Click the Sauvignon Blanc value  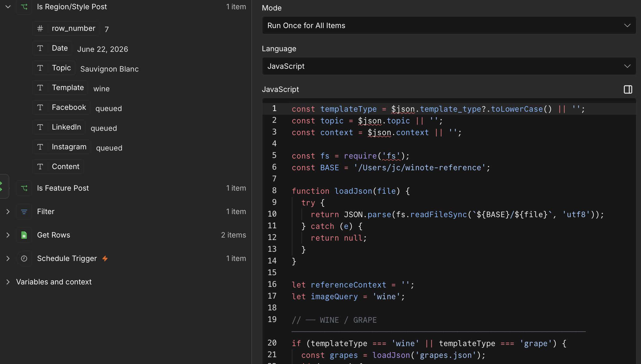pos(109,69)
